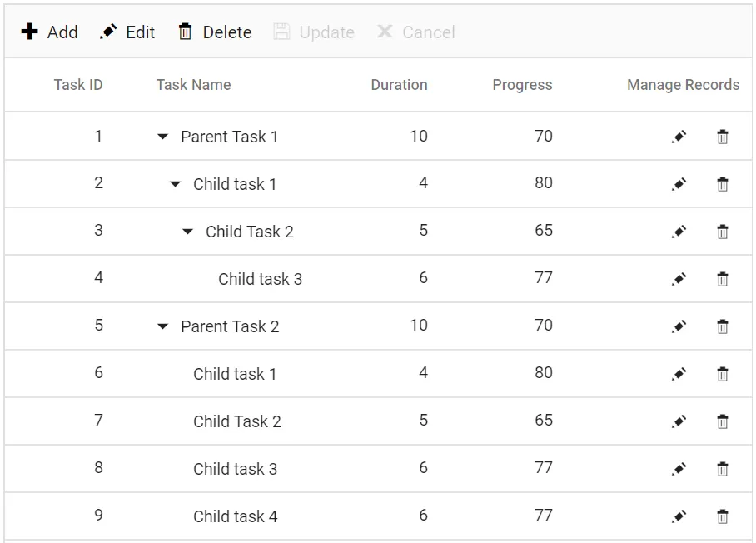The image size is (756, 543).
Task: Delete the Parent Task 2 row via trash icon
Action: [722, 326]
